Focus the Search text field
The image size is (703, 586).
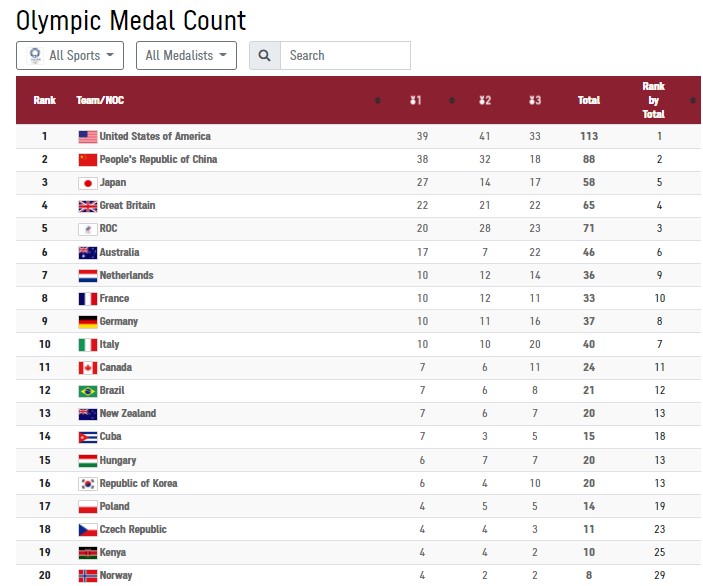coord(345,56)
